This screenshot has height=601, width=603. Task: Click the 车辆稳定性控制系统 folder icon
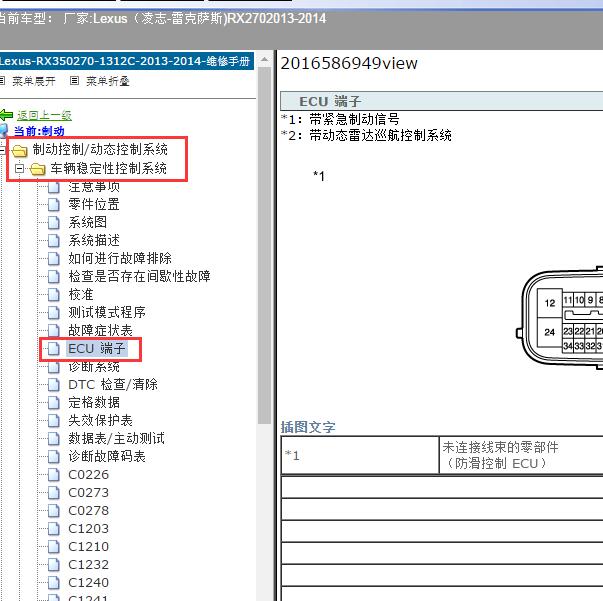pyautogui.click(x=37, y=169)
